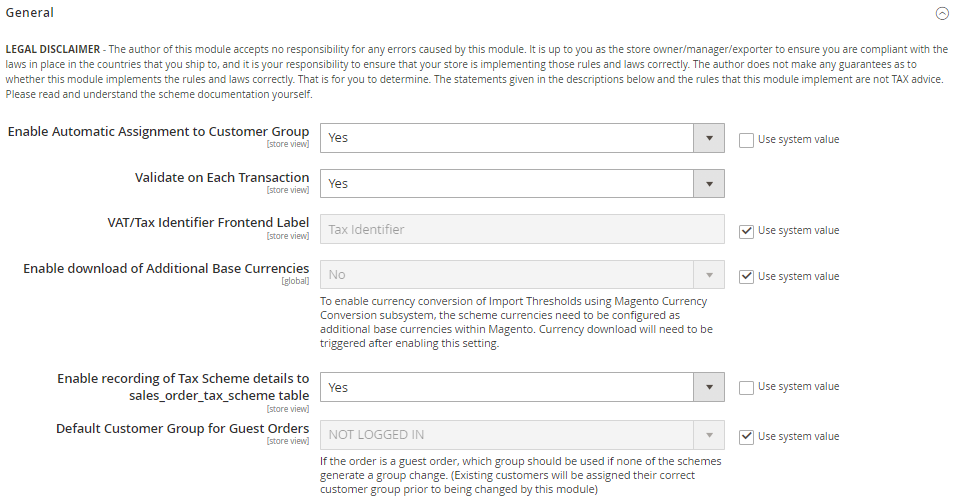Check Use system value for Automatic Assignment

pyautogui.click(x=746, y=140)
